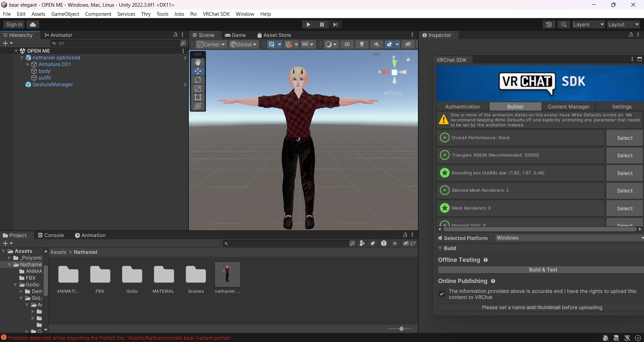Viewport: 644px width, 342px height.
Task: Enable the rights confirmation checkbox for VRChat upload
Action: (442, 294)
